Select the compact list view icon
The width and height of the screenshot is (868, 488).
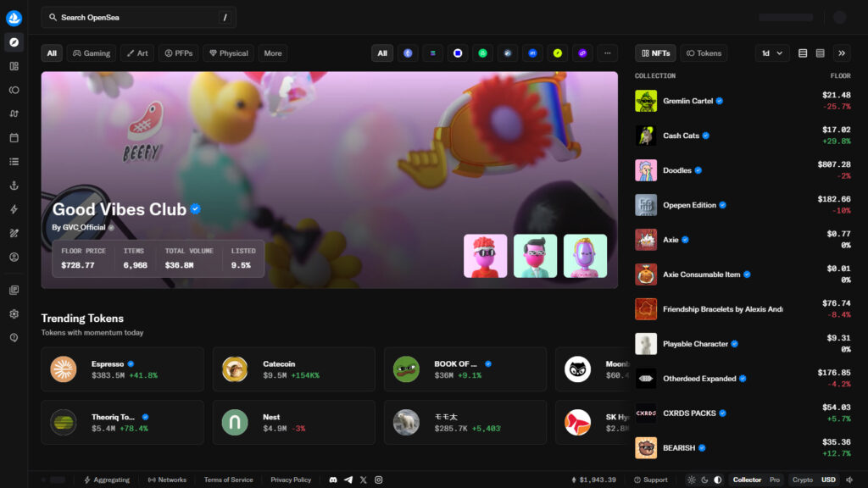tap(821, 53)
